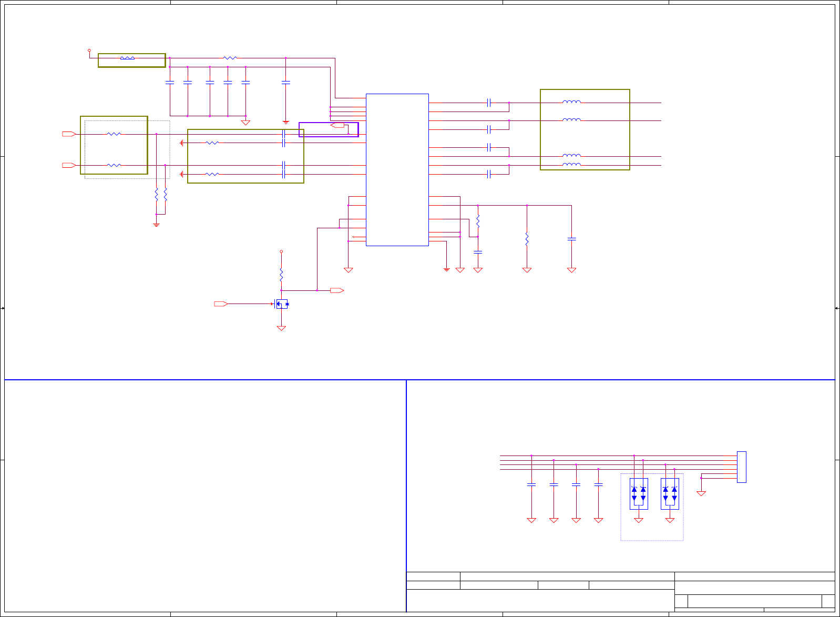Select the MOSFET transistor symbol
This screenshot has height=617, width=840.
(x=281, y=304)
